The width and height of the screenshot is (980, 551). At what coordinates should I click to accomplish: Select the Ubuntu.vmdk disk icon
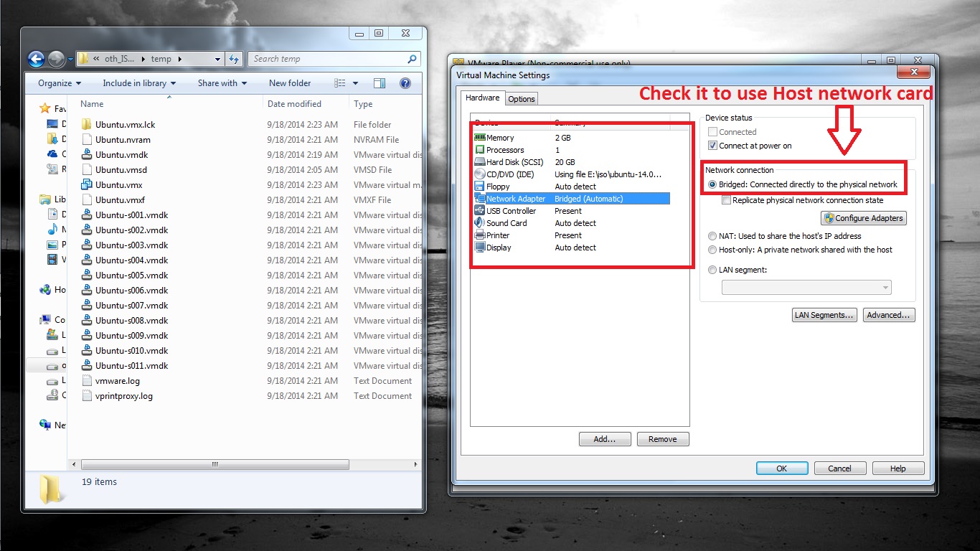[87, 155]
